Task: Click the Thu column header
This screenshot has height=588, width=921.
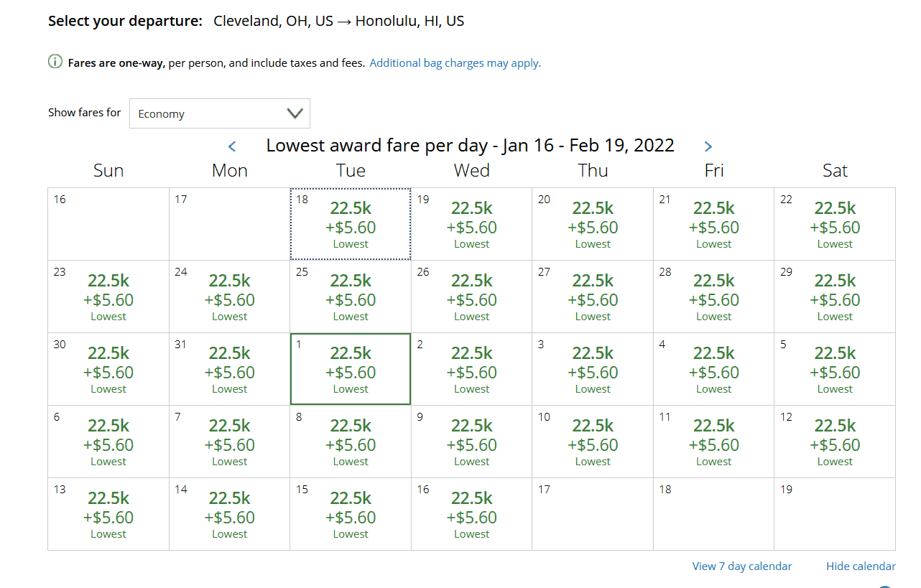Action: click(593, 171)
